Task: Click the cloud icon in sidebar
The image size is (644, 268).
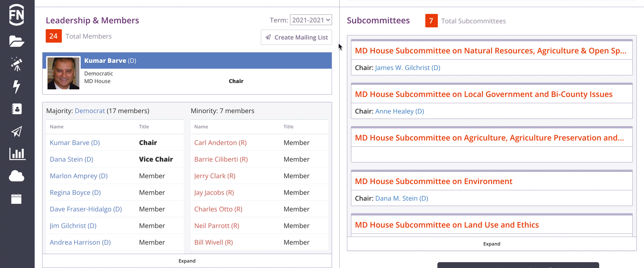Action: tap(17, 176)
